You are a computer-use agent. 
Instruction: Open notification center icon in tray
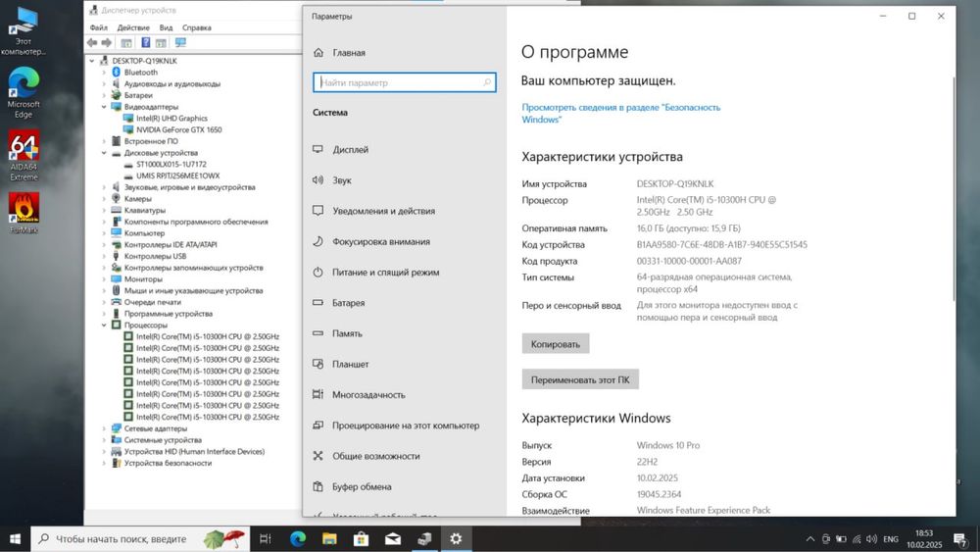[x=960, y=539]
